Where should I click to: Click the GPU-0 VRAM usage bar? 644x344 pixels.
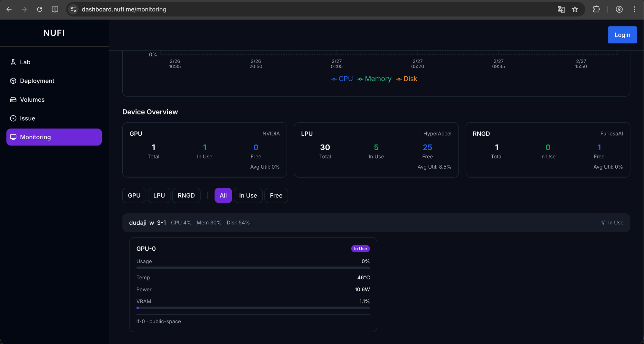[x=253, y=308]
